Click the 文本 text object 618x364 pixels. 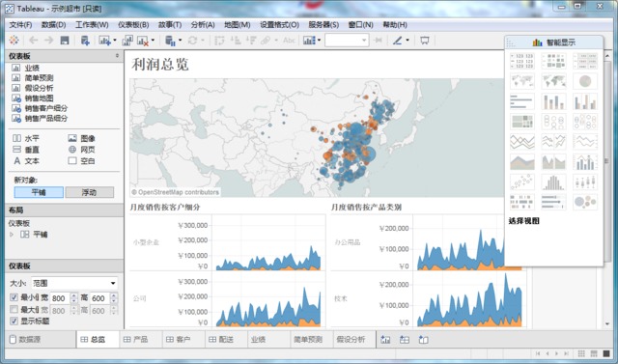pyautogui.click(x=26, y=160)
